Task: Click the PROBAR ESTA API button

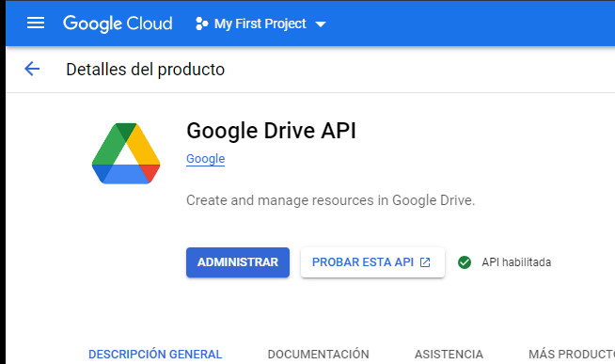Action: coord(372,262)
